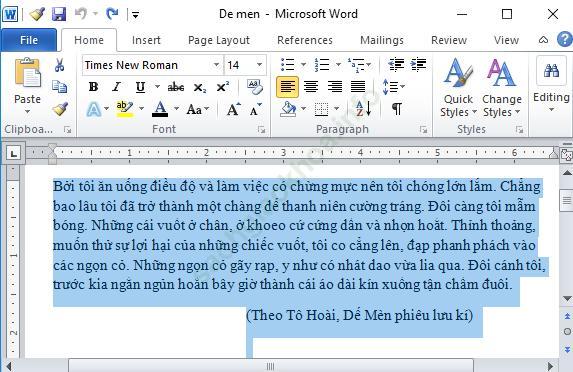Click the yellow text highlight color swatch
This screenshot has width=573, height=372.
pos(125,109)
